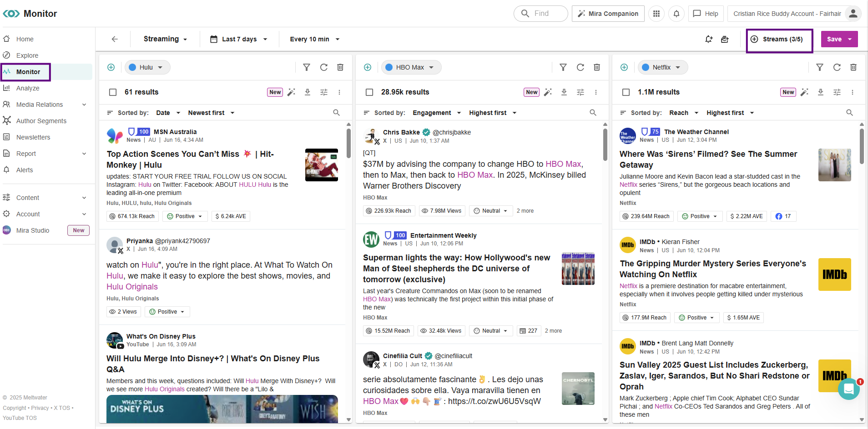Open the IMDb Murder Mystery article thumbnail
868x429 pixels.
(835, 274)
